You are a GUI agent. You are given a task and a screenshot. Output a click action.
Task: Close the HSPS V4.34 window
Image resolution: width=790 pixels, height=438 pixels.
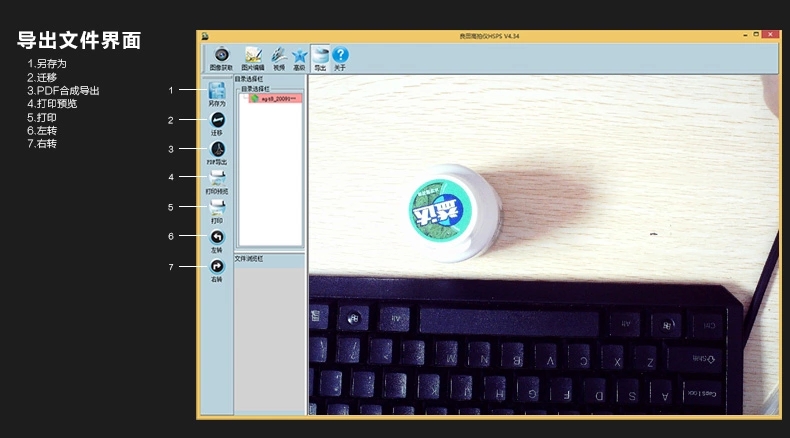point(770,35)
